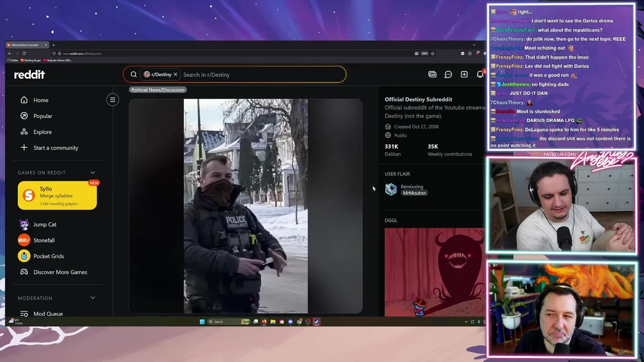Reload the page with refresh button
The height and width of the screenshot is (362, 644).
[24, 53]
